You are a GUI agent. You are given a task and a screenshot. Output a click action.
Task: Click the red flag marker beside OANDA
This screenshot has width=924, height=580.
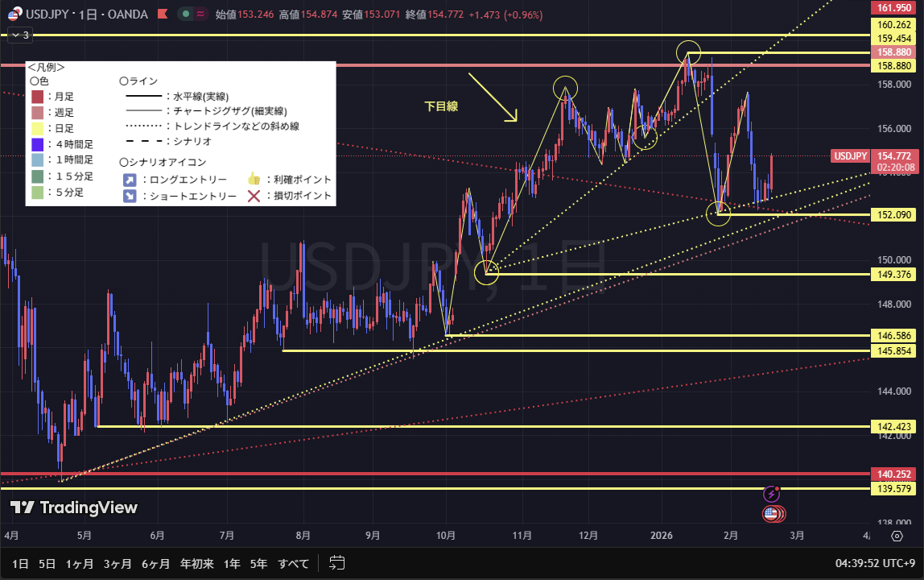click(163, 14)
